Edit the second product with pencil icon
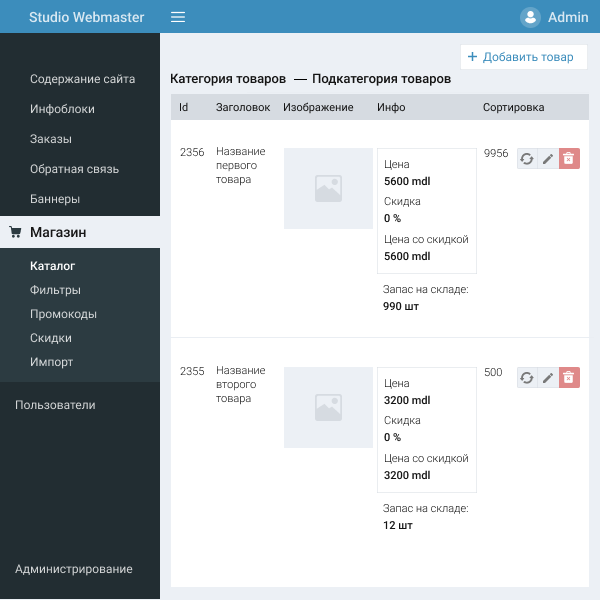 tap(548, 377)
